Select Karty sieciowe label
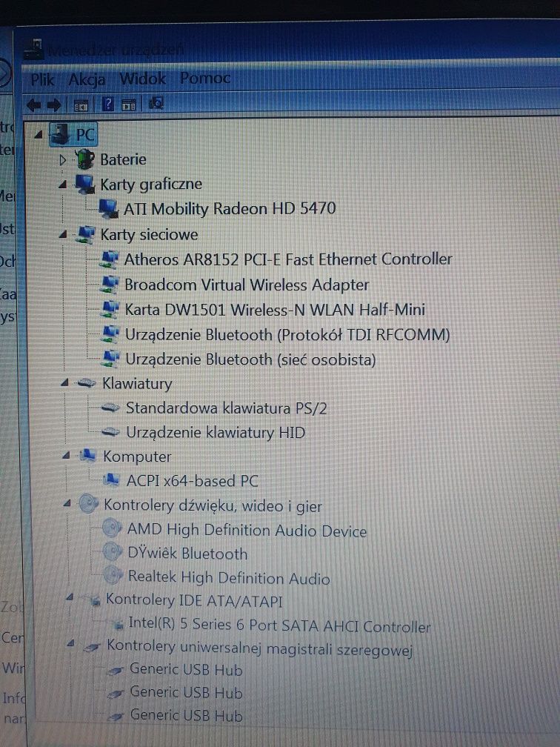This screenshot has width=560, height=747. click(149, 234)
